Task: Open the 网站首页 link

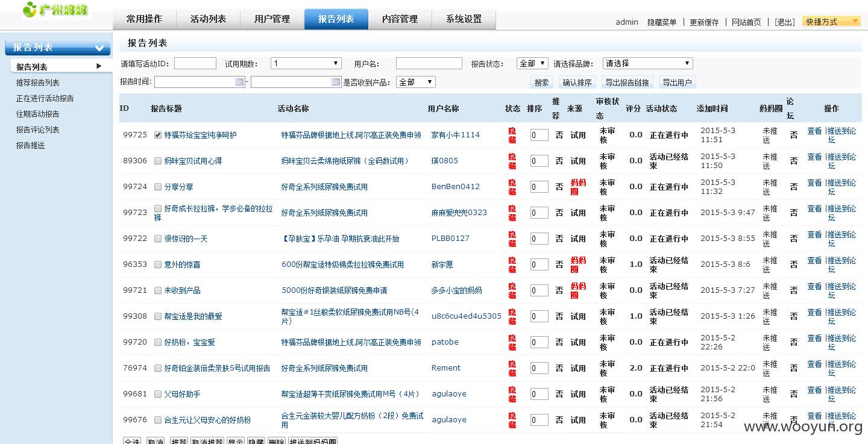Action: pyautogui.click(x=746, y=22)
